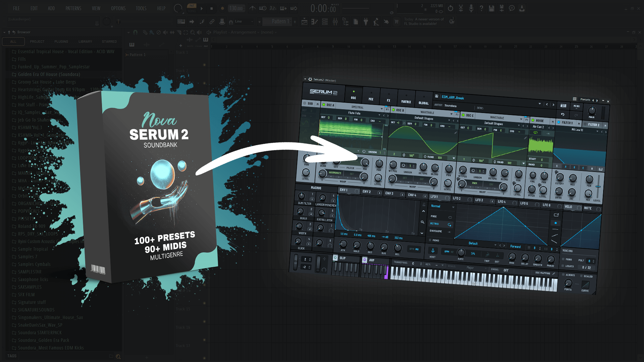Image resolution: width=644 pixels, height=362 pixels.
Task: Click the metronome icon in the toolbar
Action: coord(253,8)
